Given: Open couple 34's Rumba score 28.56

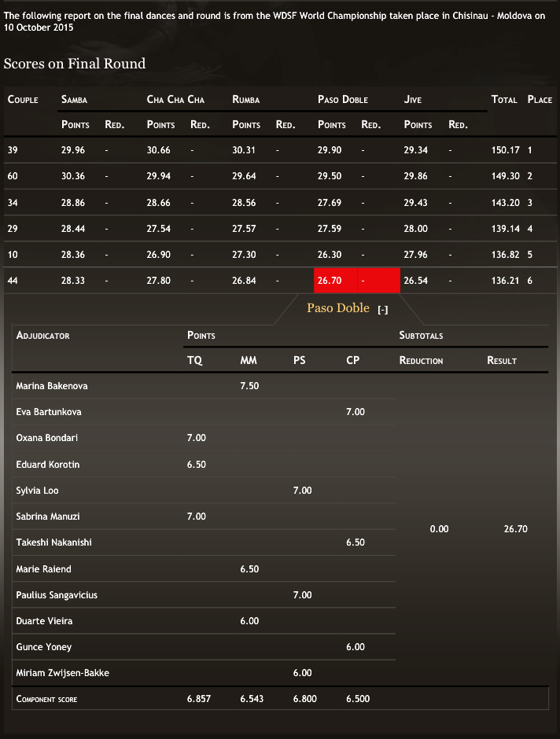Looking at the screenshot, I should pyautogui.click(x=244, y=203).
